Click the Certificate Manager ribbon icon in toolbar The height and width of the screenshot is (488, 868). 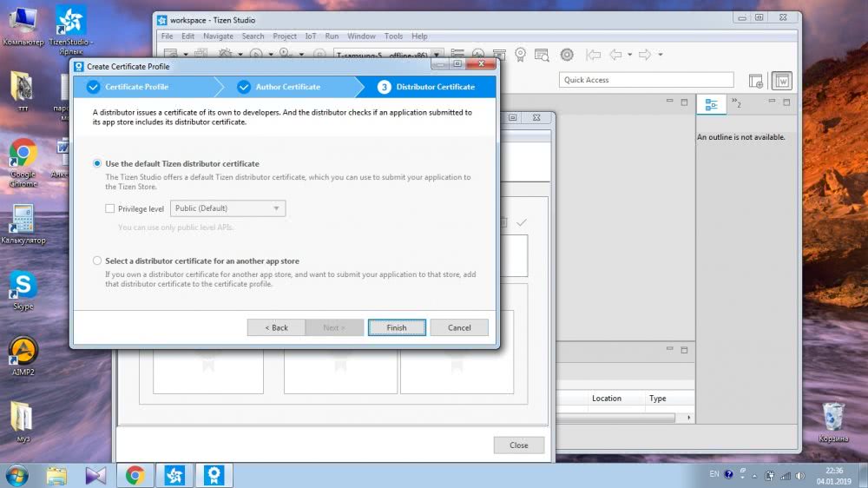[x=521, y=55]
